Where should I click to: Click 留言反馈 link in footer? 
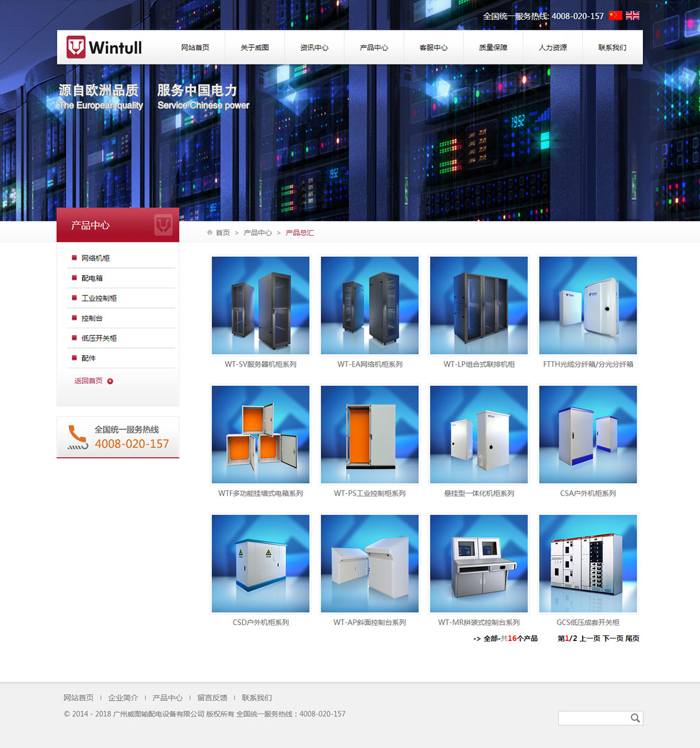pyautogui.click(x=212, y=698)
